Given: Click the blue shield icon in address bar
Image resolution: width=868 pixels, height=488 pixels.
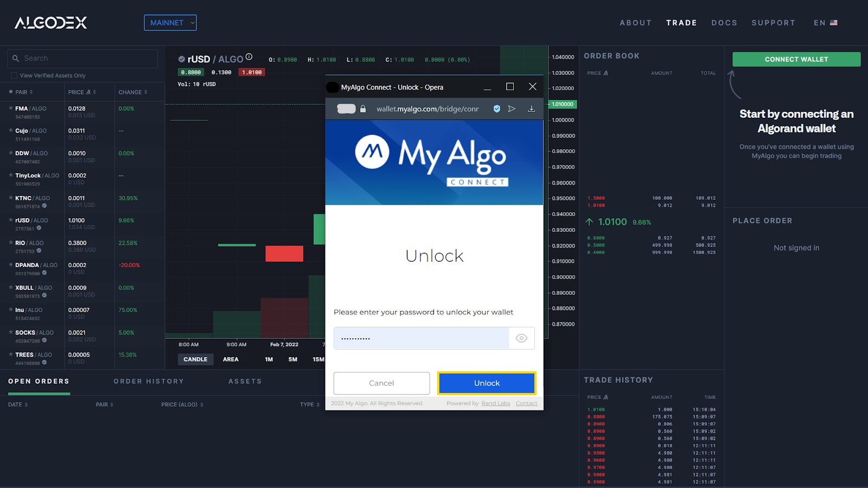Looking at the screenshot, I should [x=496, y=109].
